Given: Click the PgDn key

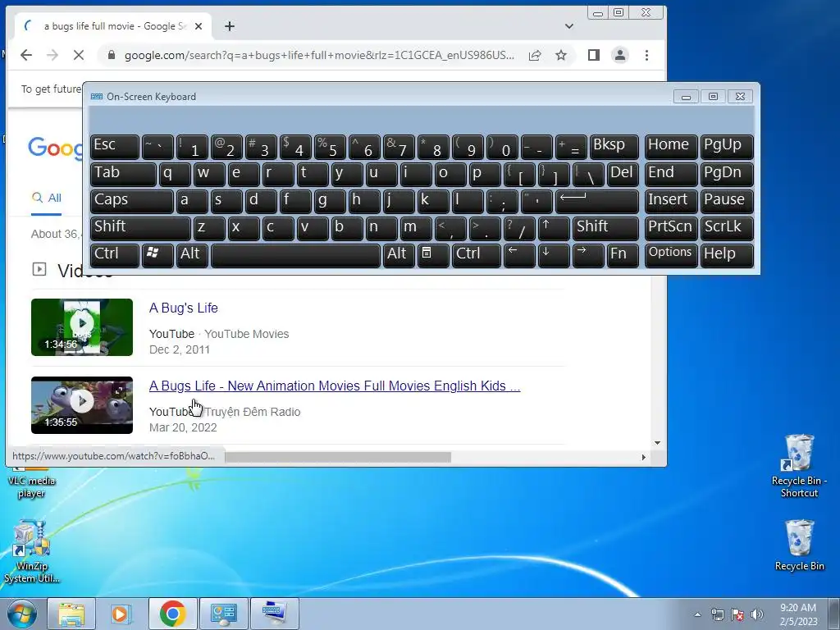Looking at the screenshot, I should [x=727, y=174].
